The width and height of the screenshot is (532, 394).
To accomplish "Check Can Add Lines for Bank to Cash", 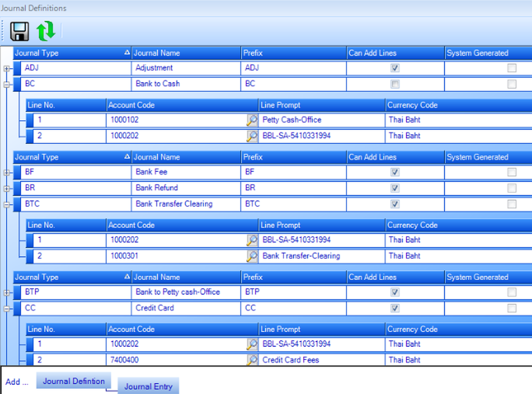I will pyautogui.click(x=394, y=83).
